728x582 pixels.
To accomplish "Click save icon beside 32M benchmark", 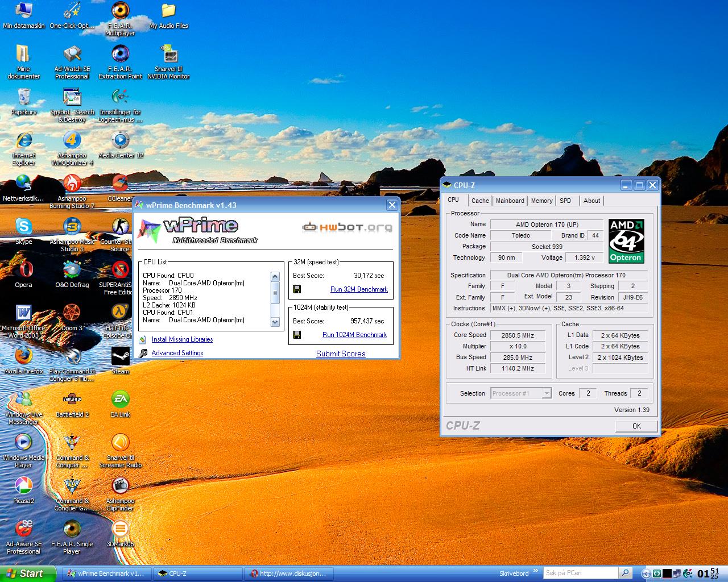I will coord(297,289).
